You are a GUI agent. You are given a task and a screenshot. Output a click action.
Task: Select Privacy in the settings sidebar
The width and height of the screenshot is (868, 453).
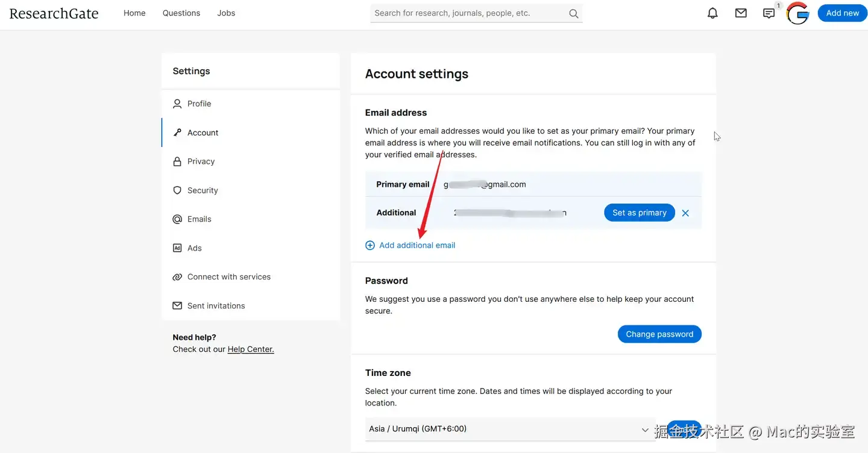(x=201, y=161)
